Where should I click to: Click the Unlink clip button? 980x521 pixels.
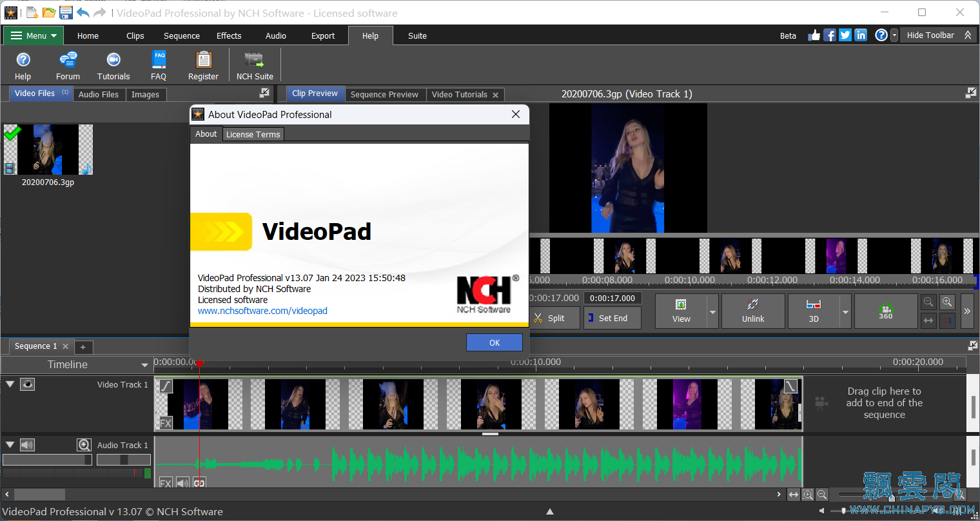tap(753, 311)
